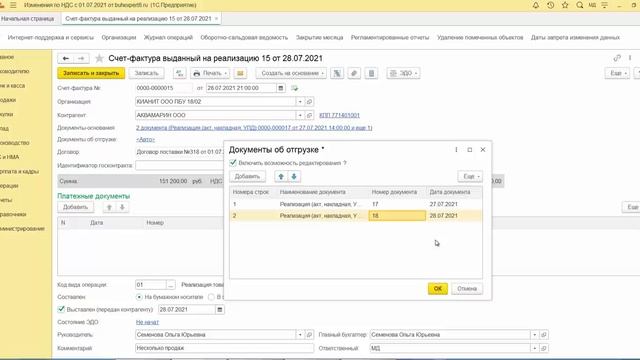Click Записать и закрыть button
Viewport: 640px width, 360px height.
[91, 73]
